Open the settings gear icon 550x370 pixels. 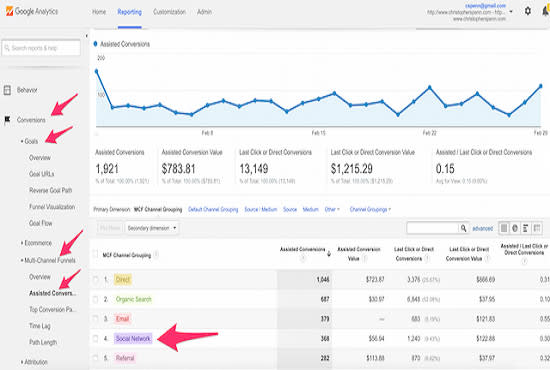point(528,11)
